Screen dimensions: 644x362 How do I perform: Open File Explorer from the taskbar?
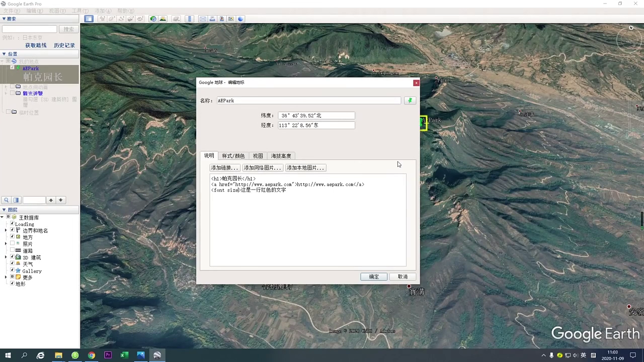58,355
